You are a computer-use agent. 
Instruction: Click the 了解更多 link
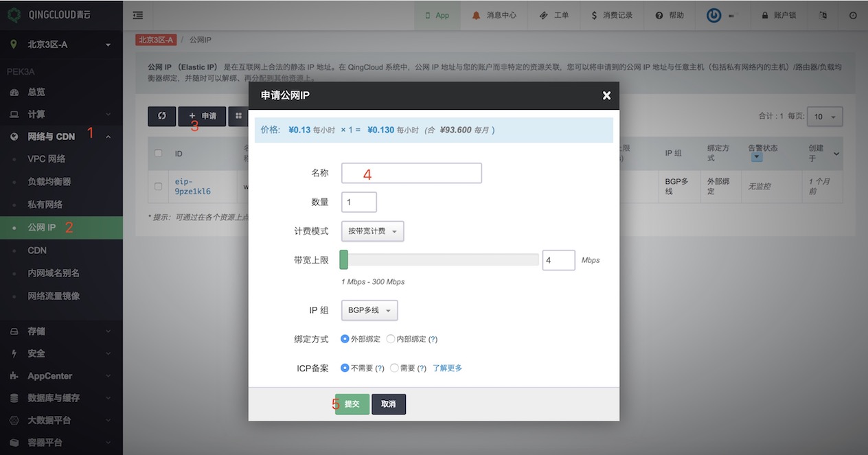tap(447, 368)
